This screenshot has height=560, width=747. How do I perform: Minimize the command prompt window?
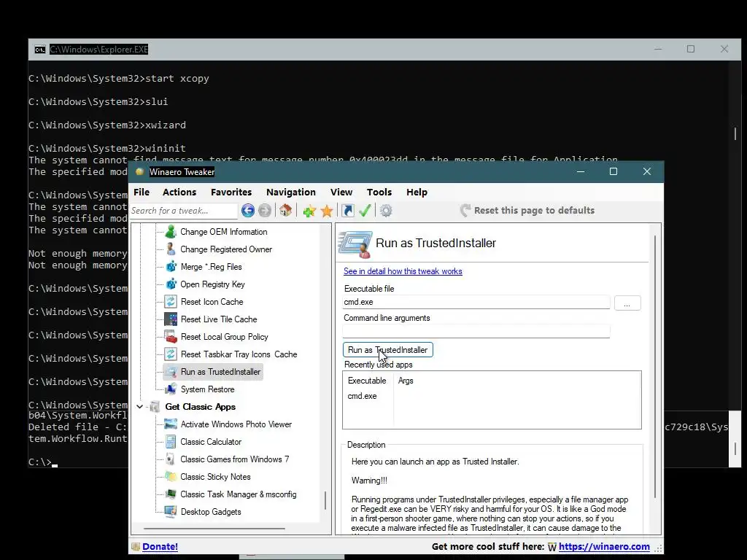click(x=658, y=49)
